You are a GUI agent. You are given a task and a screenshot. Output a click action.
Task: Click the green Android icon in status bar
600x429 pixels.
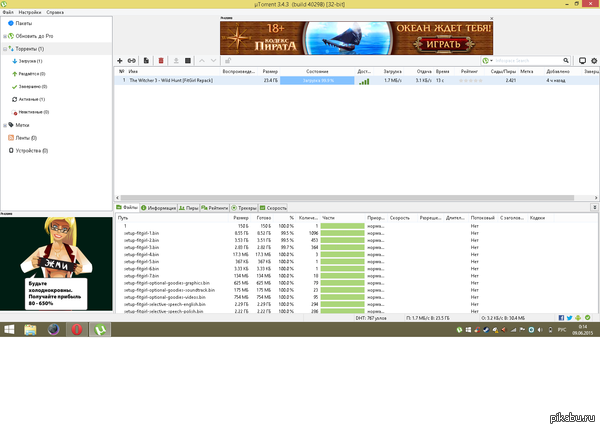point(578,318)
